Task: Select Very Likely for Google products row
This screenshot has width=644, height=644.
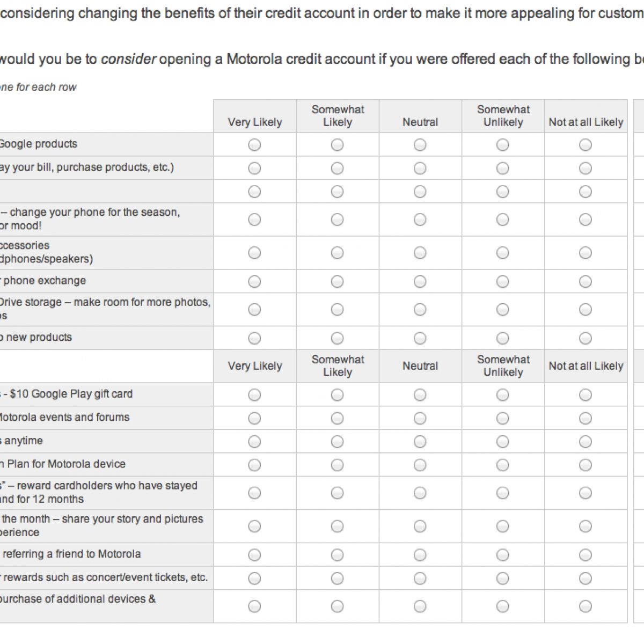Action: coord(254,145)
